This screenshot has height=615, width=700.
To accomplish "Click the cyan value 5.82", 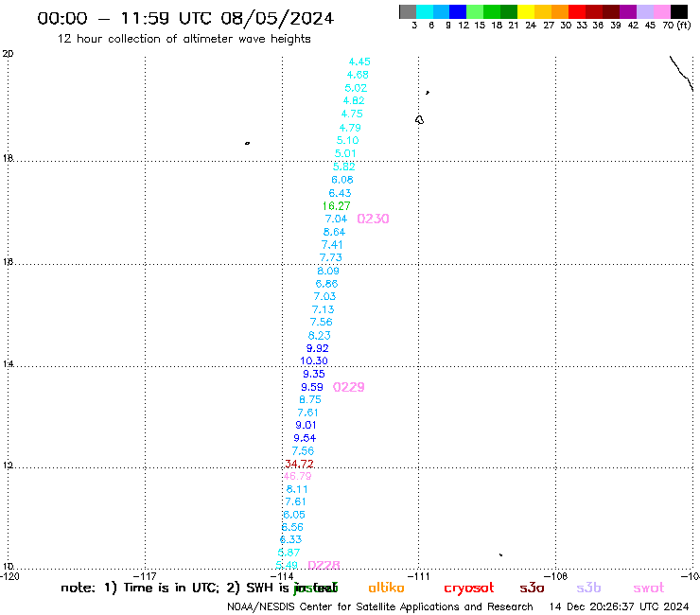I will click(343, 167).
